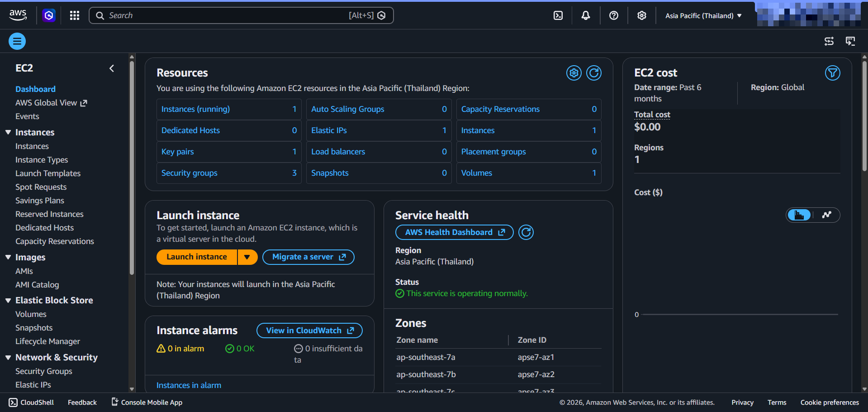The width and height of the screenshot is (868, 412).
Task: Select Instance Types in sidebar
Action: [x=42, y=160]
